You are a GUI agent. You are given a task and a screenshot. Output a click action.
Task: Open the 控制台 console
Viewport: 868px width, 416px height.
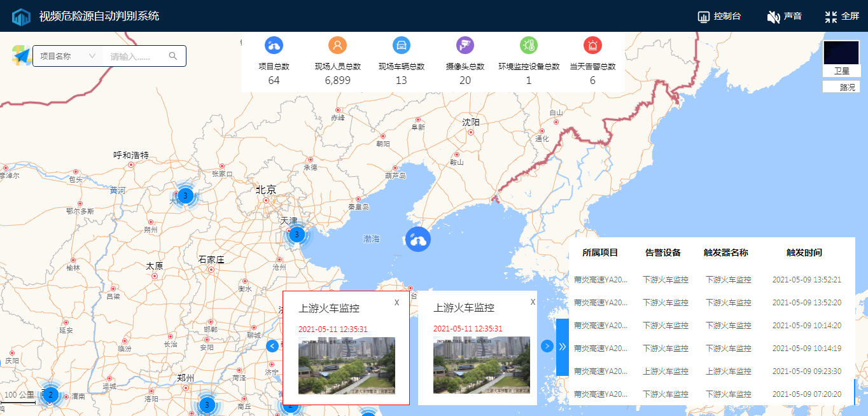tap(719, 17)
